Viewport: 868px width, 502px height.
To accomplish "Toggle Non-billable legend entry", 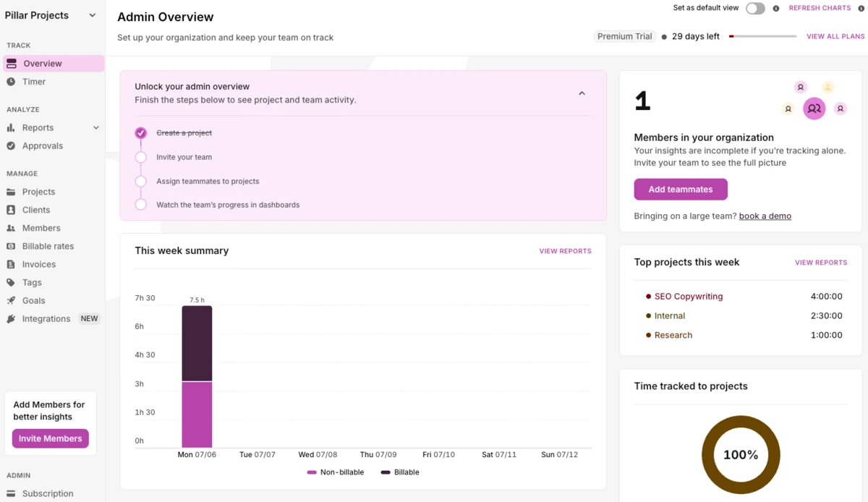I will click(336, 472).
